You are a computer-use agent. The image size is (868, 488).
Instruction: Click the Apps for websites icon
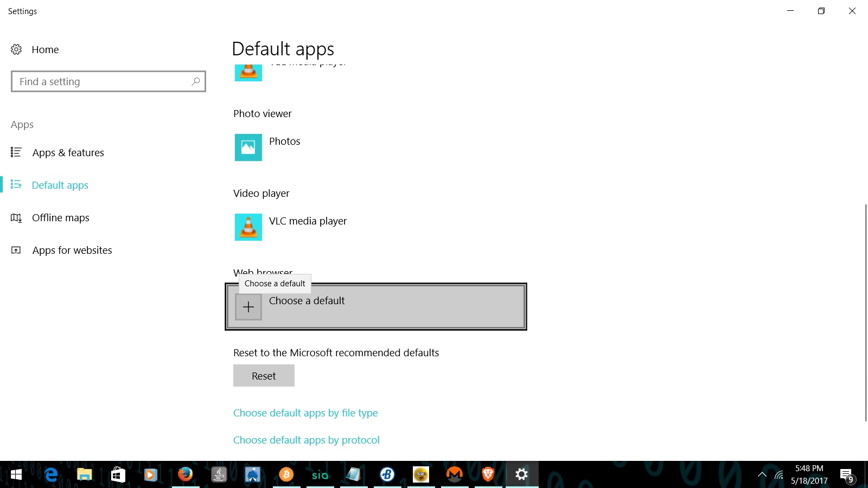pyautogui.click(x=16, y=250)
